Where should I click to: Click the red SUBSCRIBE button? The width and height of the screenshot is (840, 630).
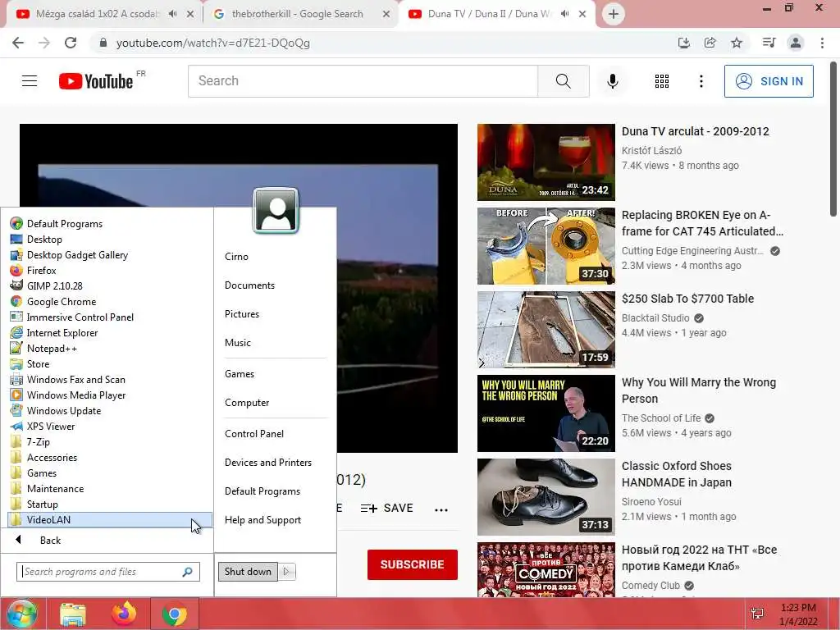pyautogui.click(x=412, y=564)
